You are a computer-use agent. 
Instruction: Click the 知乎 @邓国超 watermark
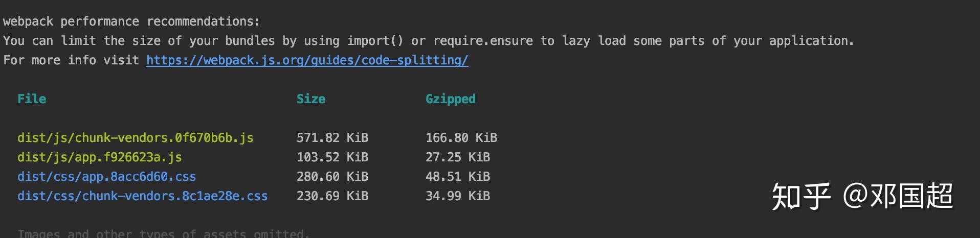click(x=862, y=197)
